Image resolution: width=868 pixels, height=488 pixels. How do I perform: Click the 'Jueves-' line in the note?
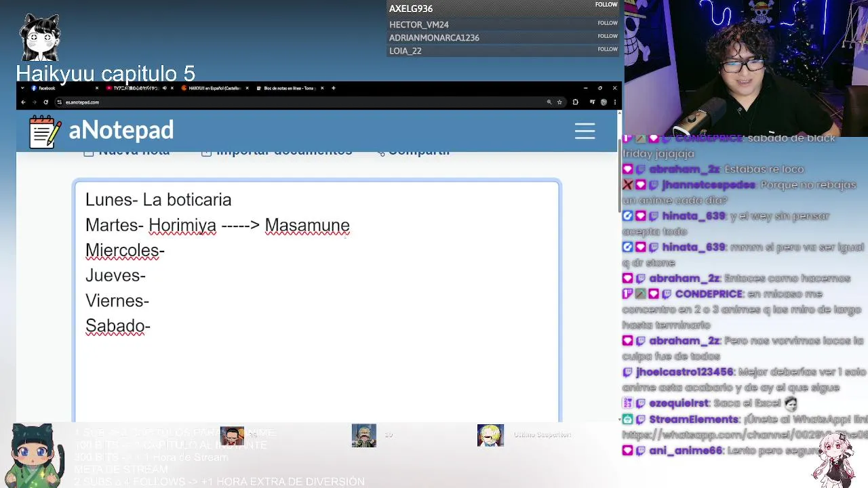115,275
